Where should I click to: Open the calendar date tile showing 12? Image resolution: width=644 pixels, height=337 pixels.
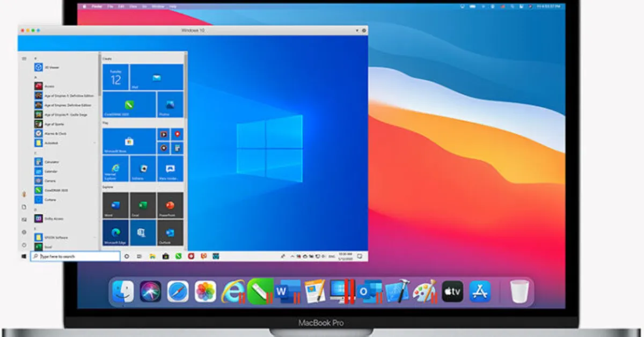coord(115,77)
